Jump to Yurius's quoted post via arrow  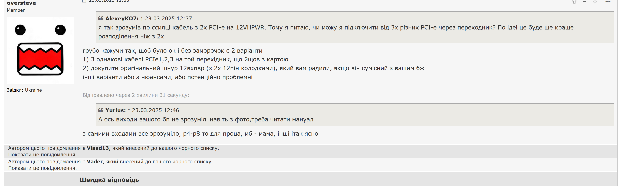(129, 111)
